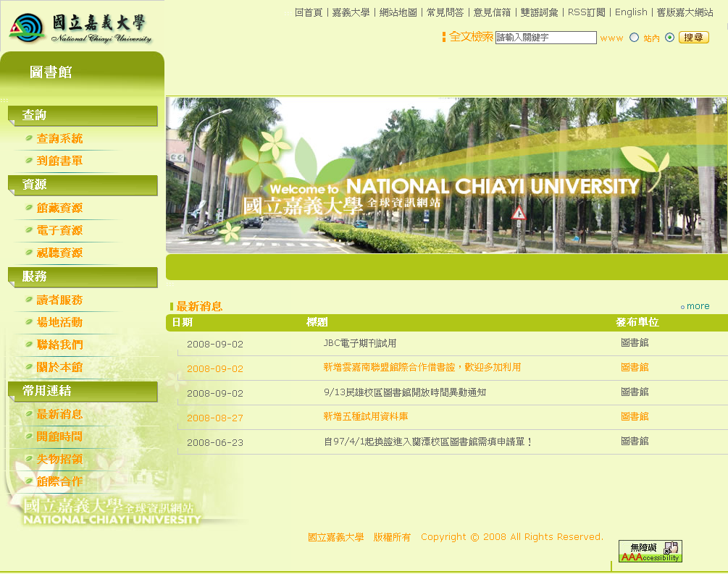Open 館藏資源 in the sidebar
Screen dimensions: 728x574
59,208
